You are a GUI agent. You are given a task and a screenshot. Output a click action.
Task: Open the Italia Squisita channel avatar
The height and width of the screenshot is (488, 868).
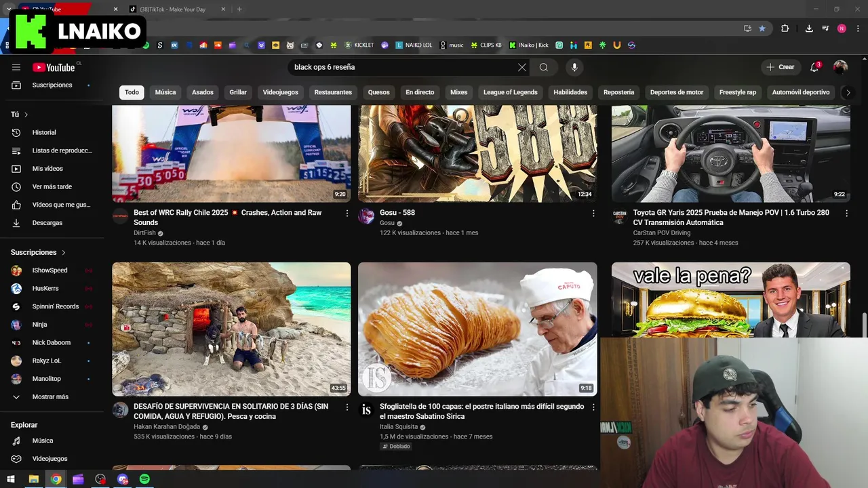tap(366, 410)
